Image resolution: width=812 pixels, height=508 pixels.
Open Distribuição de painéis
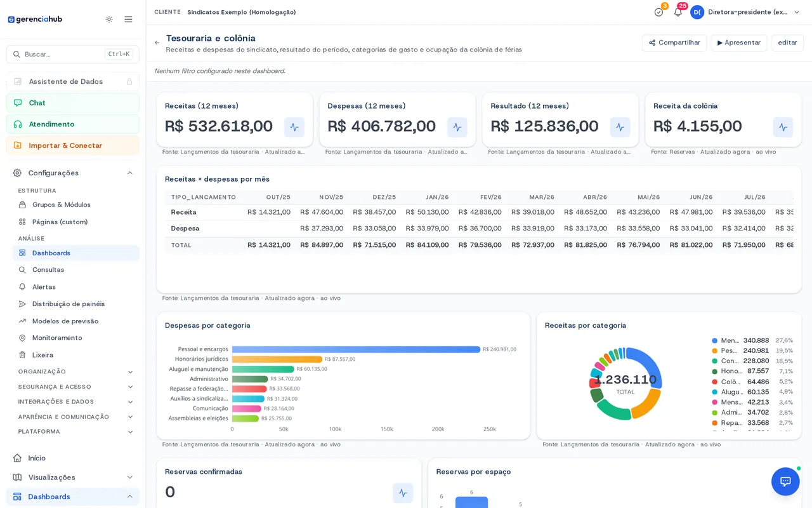coord(76,304)
